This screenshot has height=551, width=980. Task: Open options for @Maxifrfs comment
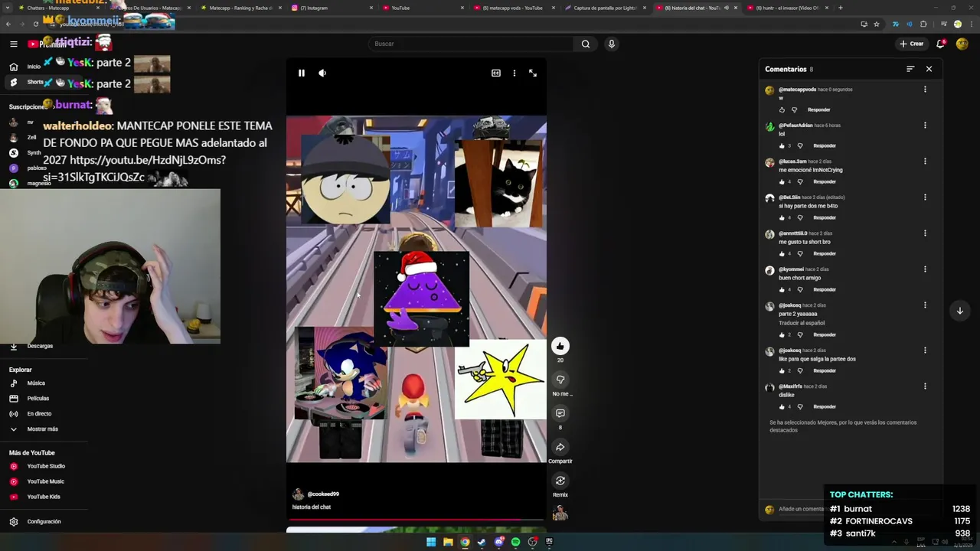[x=925, y=386]
